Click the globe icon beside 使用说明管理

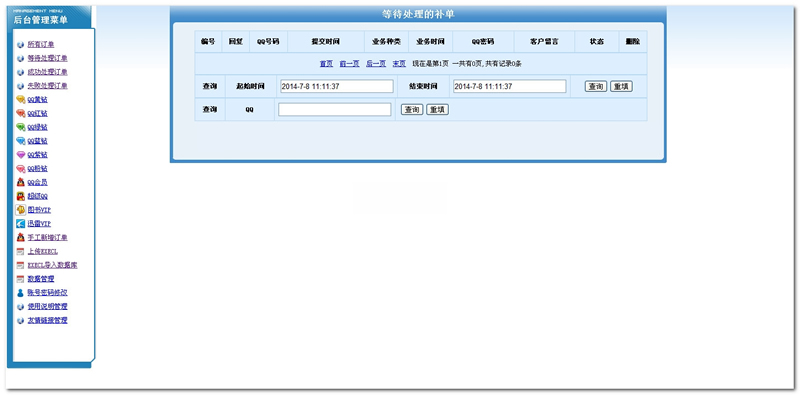click(x=20, y=307)
